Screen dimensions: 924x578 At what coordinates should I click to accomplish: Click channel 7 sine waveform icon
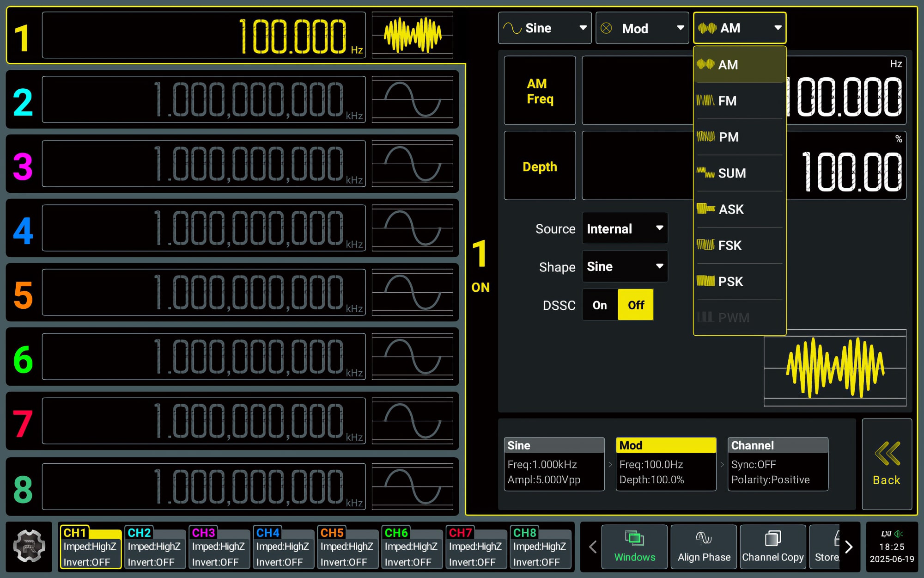[x=413, y=421]
